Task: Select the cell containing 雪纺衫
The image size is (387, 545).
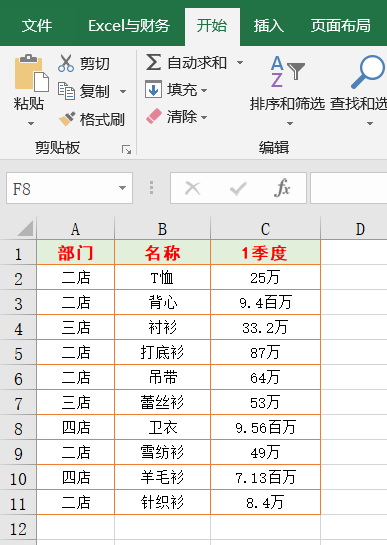Action: tap(162, 453)
